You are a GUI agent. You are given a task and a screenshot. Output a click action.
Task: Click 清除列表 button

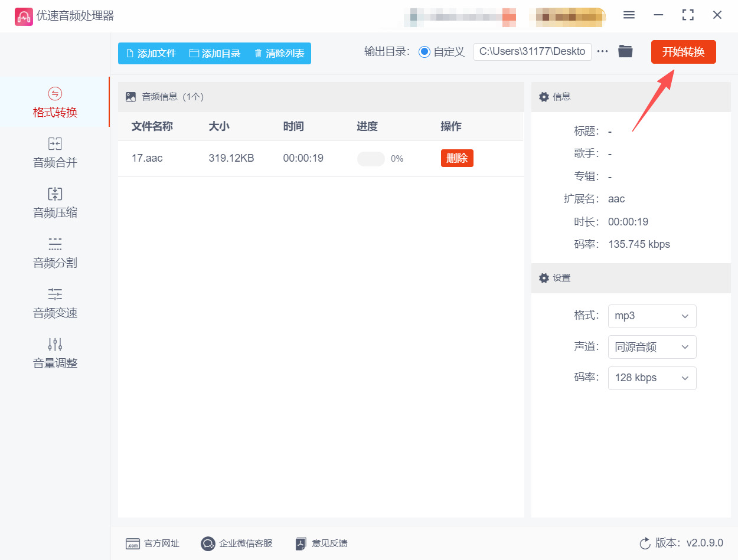[279, 53]
